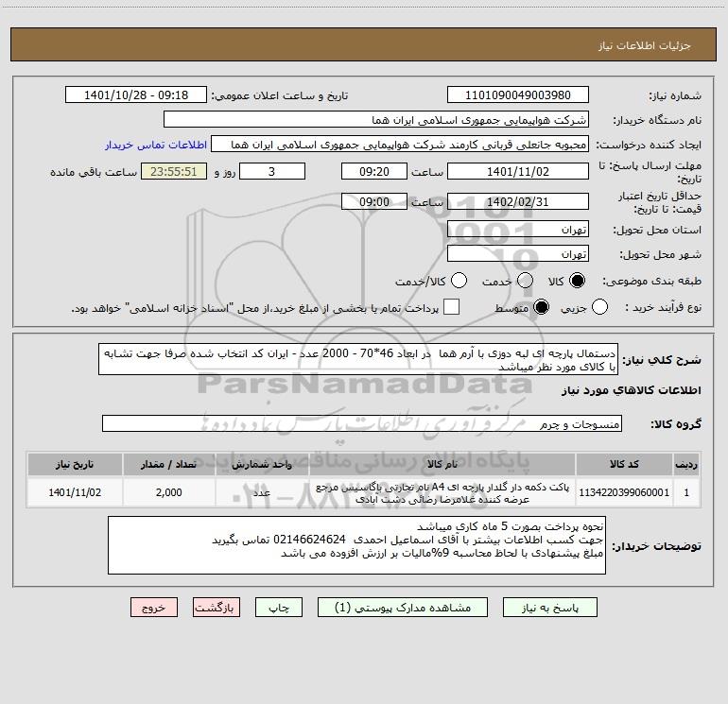Click the جزئیات اطلاعات نیاز header title
The width and height of the screenshot is (728, 704).
pyautogui.click(x=645, y=45)
